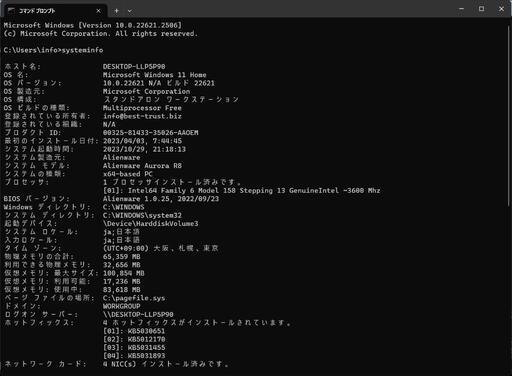Click virtual memory max size '100,854 MB'
Image resolution: width=512 pixels, height=376 pixels.
click(124, 273)
